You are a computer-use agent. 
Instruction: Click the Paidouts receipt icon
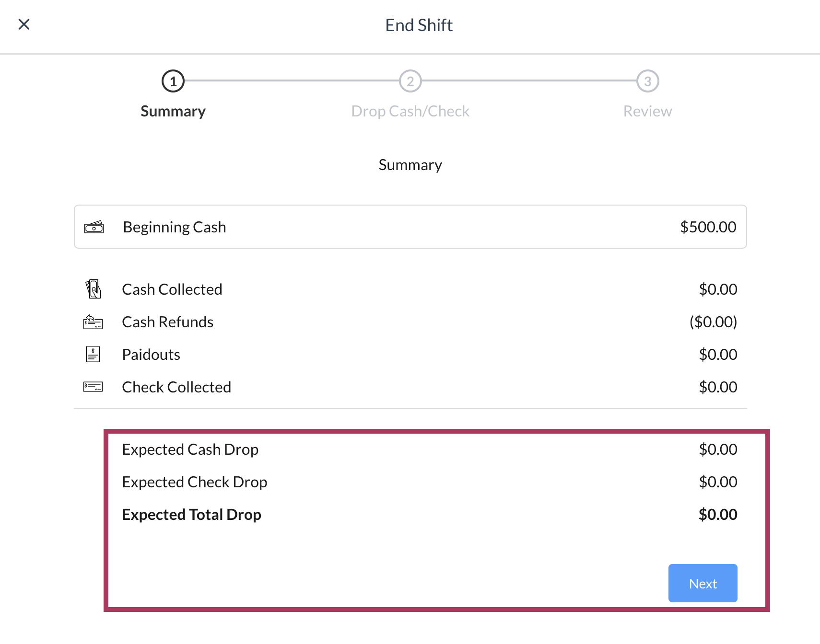(93, 355)
